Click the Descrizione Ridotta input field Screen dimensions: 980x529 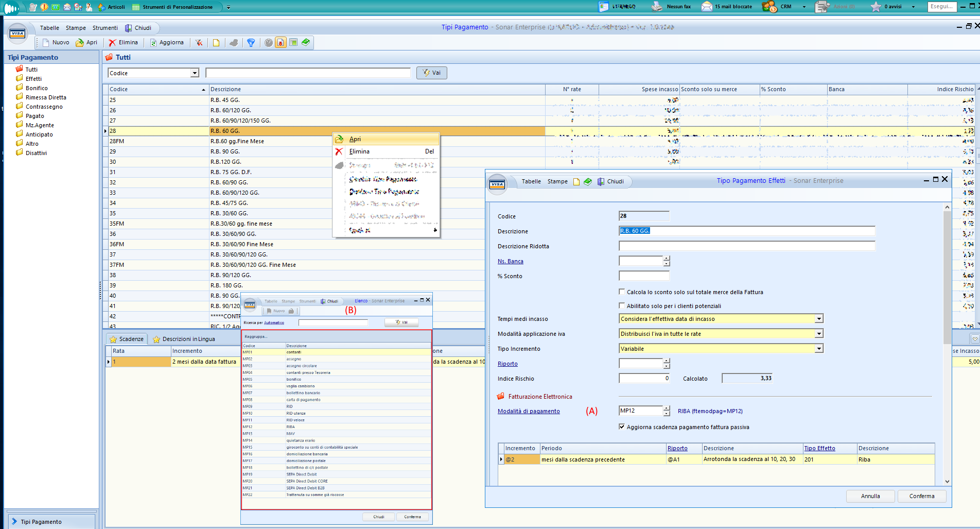[746, 246]
